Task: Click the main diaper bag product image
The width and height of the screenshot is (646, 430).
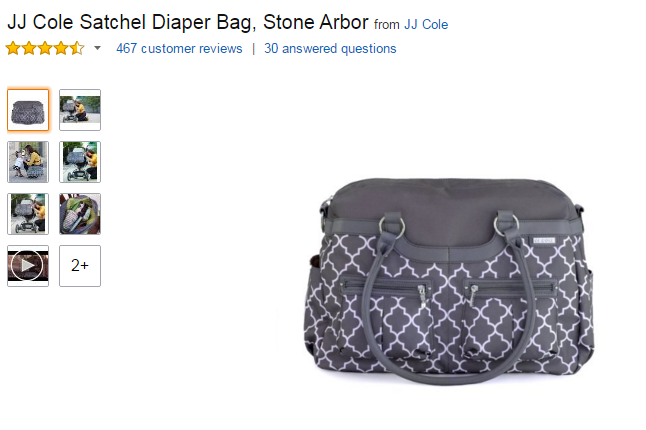Action: [x=449, y=282]
